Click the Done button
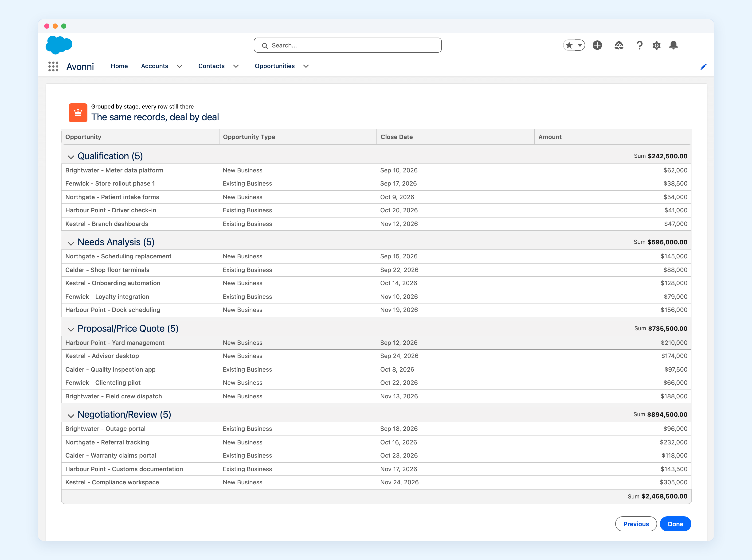This screenshot has height=560, width=752. [675, 524]
